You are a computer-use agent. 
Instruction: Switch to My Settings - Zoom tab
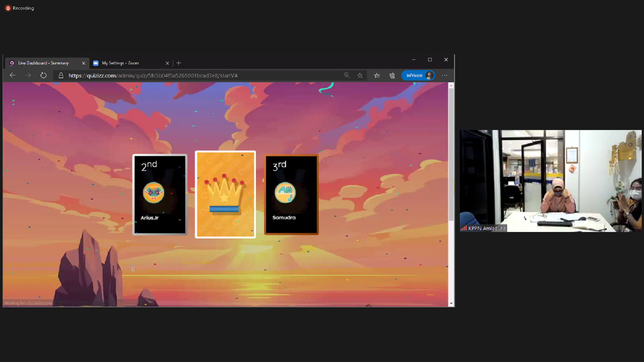coord(130,63)
